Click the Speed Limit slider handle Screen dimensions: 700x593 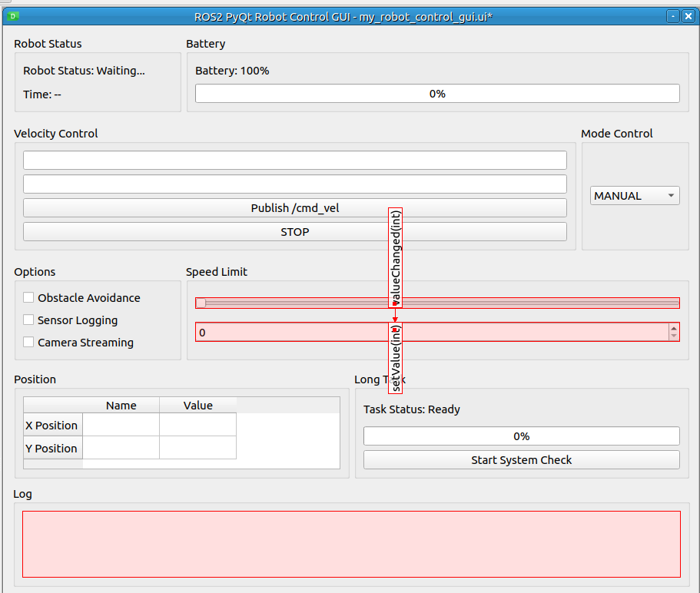click(x=201, y=303)
